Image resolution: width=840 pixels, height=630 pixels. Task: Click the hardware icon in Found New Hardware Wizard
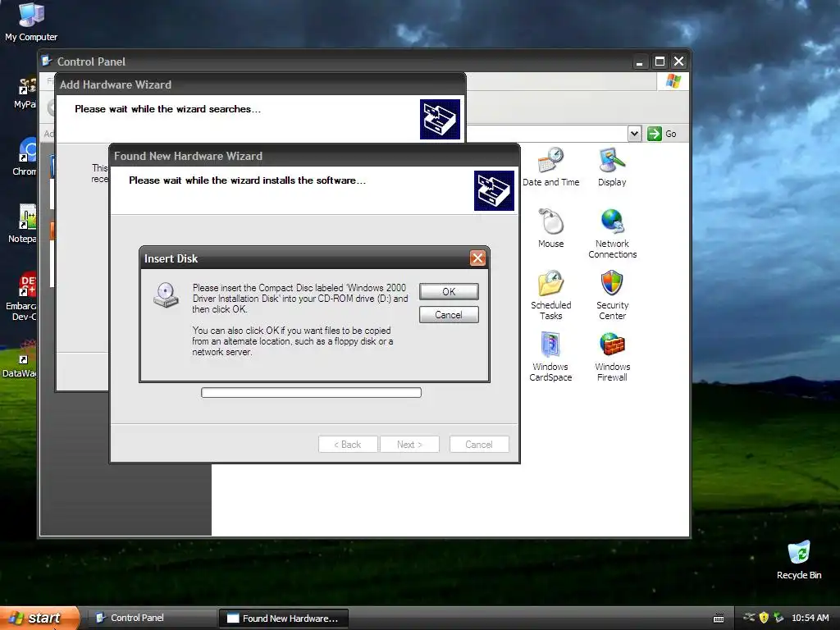[494, 190]
